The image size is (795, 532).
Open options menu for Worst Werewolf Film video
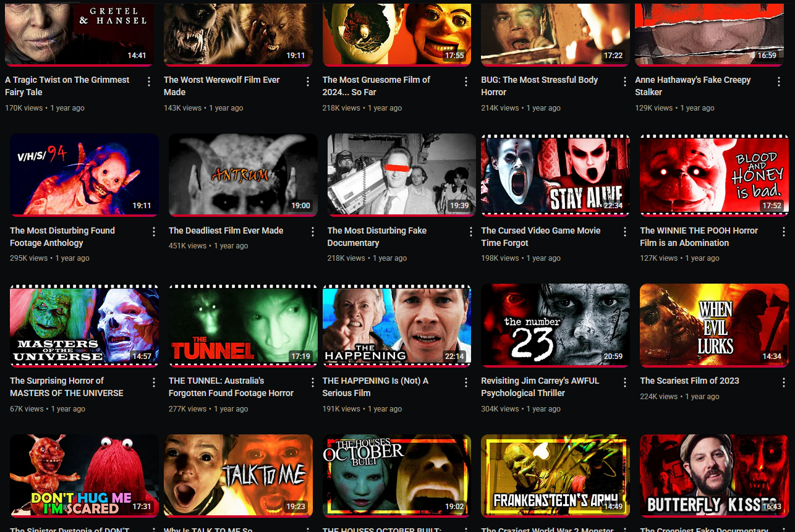tap(308, 82)
